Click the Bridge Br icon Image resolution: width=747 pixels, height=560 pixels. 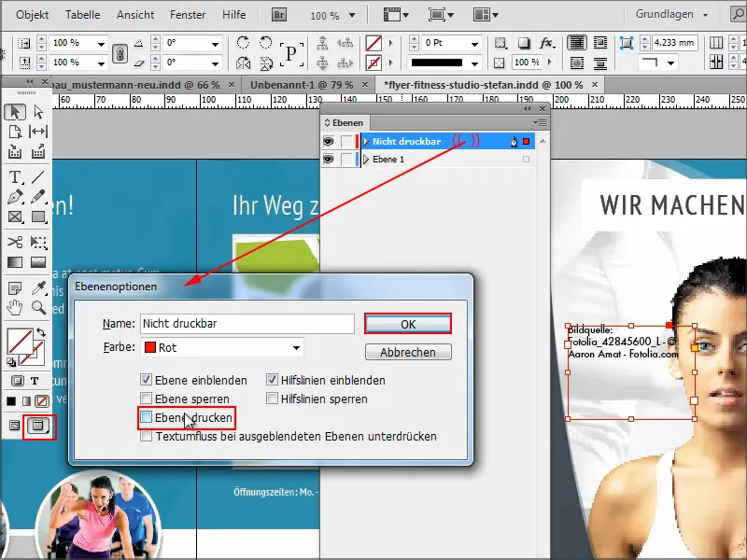tap(279, 15)
